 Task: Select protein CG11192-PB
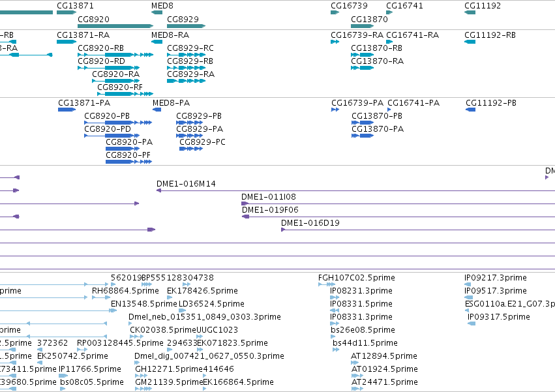click(x=491, y=103)
